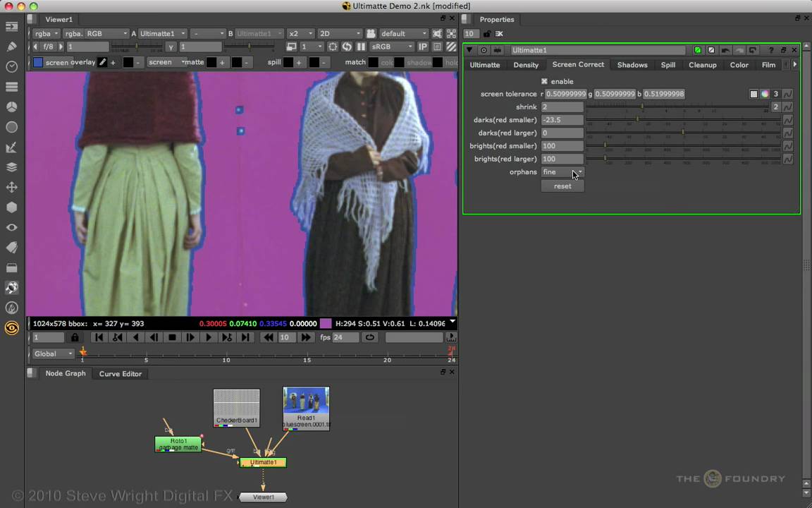Toggle the green node color tile button
Viewport: 812px width, 508px height.
point(698,50)
